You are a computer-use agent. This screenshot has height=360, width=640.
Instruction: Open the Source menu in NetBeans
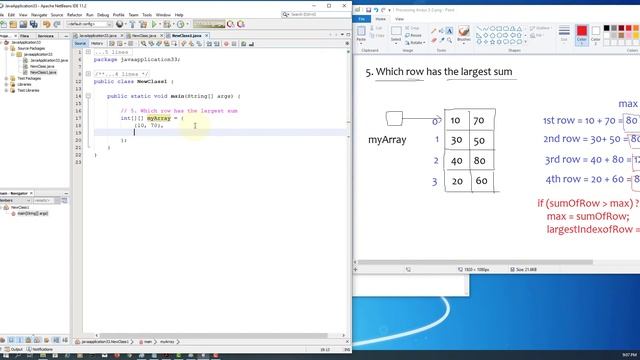(57, 15)
